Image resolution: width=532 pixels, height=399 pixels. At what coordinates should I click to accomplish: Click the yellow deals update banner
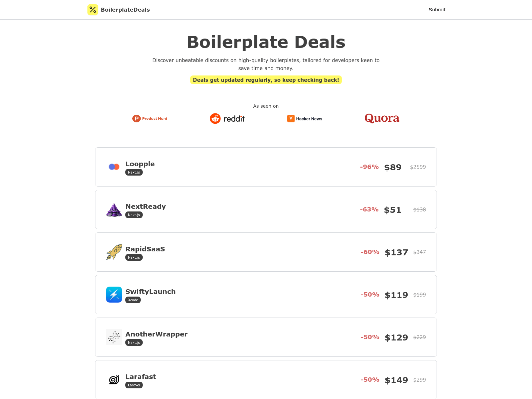[266, 80]
